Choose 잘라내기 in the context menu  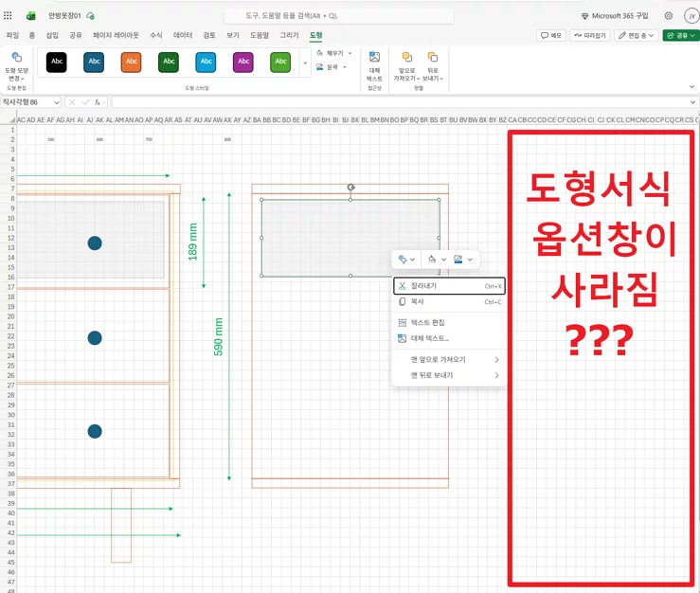click(x=449, y=286)
